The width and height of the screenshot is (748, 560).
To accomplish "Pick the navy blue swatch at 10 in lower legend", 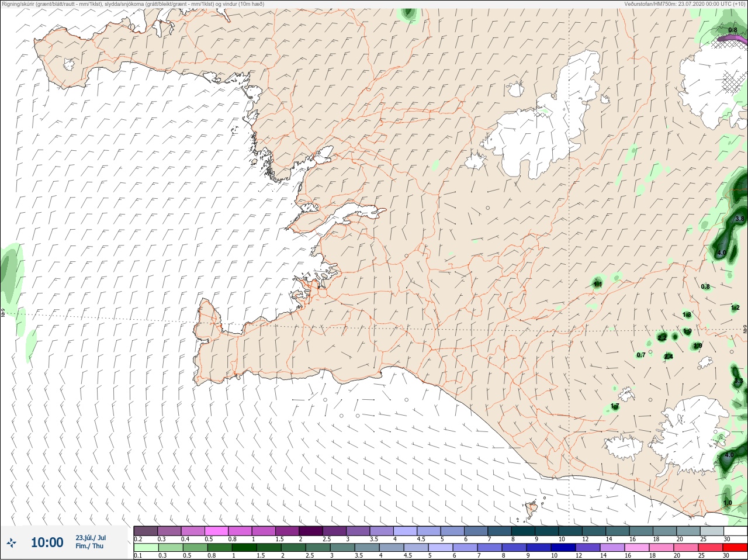I will [x=563, y=548].
